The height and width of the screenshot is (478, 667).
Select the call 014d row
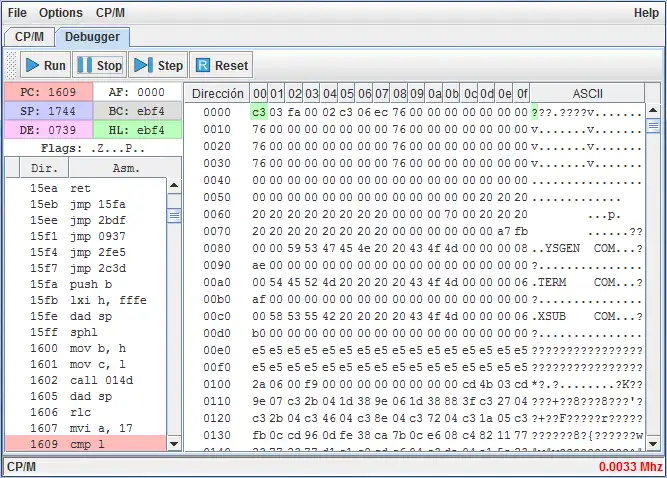pos(86,380)
